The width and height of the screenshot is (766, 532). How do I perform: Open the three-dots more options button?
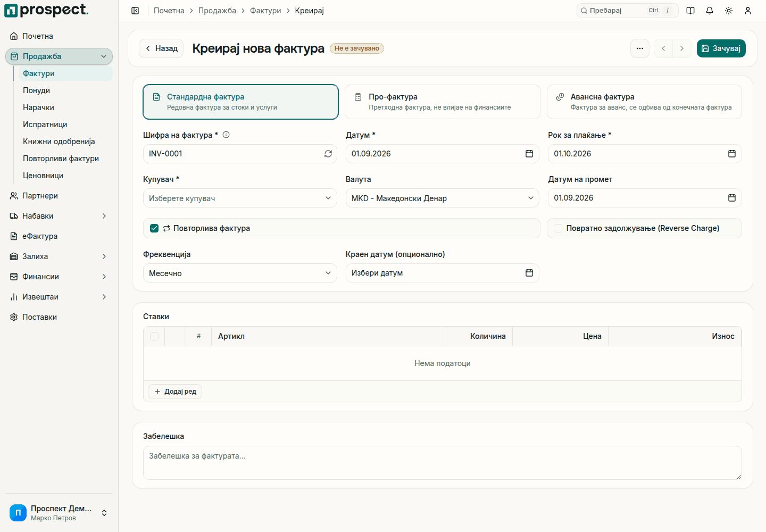point(640,48)
